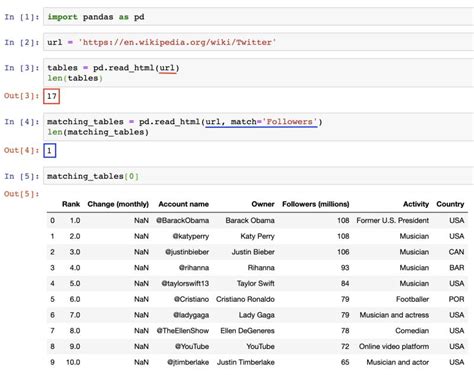Screen dimensions: 474x375
Task: Click the 'tables = pd.read_html(url)' line
Action: (x=113, y=68)
